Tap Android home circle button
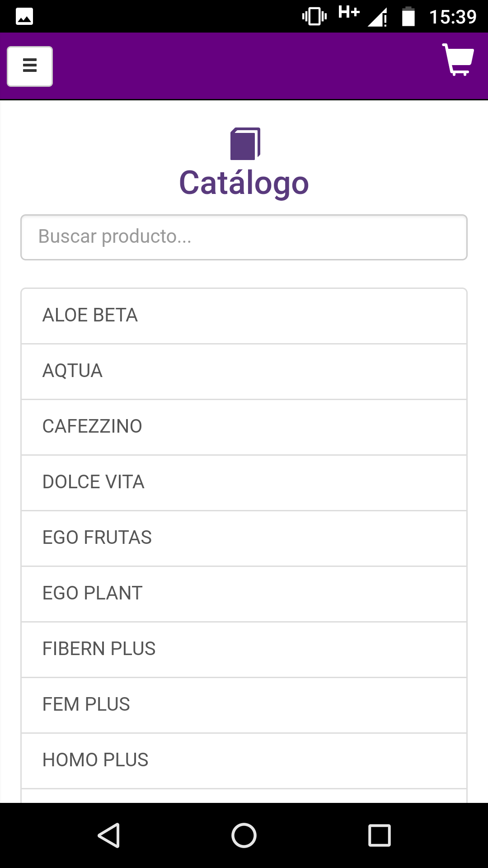This screenshot has width=488, height=868. click(x=244, y=835)
